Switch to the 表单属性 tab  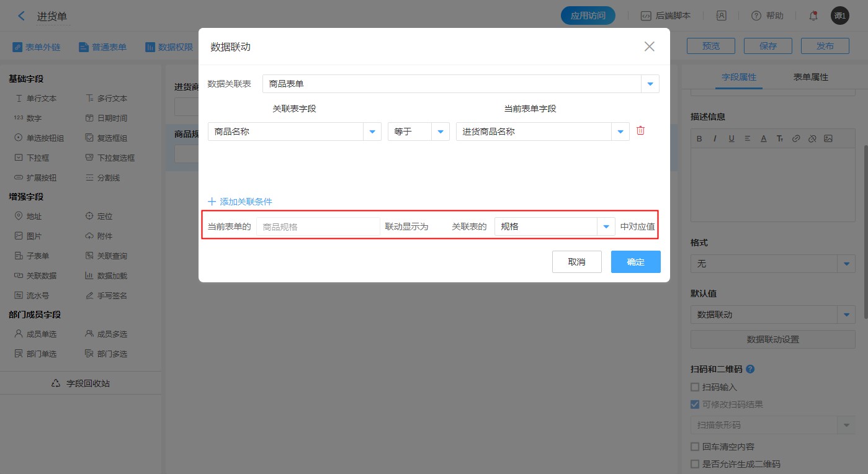810,78
